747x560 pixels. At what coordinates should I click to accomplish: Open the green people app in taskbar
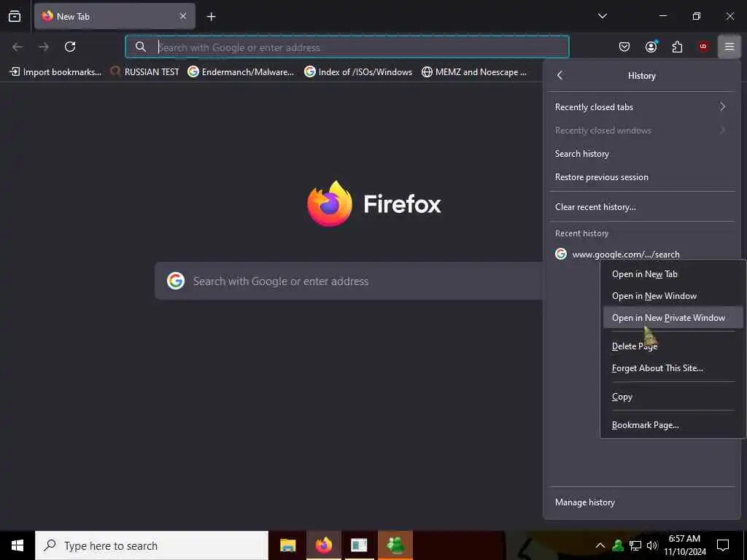[395, 545]
